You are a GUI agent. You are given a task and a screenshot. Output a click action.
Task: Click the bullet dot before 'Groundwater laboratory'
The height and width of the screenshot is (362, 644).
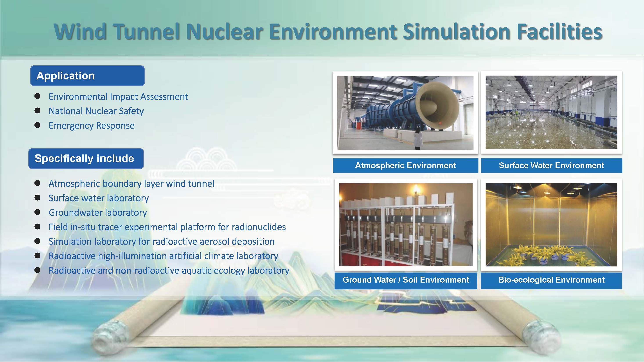(x=38, y=212)
